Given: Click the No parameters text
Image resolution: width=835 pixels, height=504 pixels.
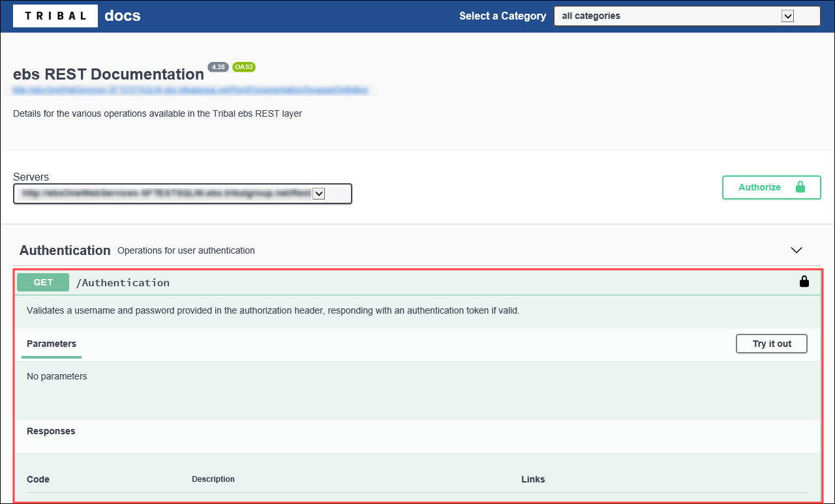Looking at the screenshot, I should (57, 376).
